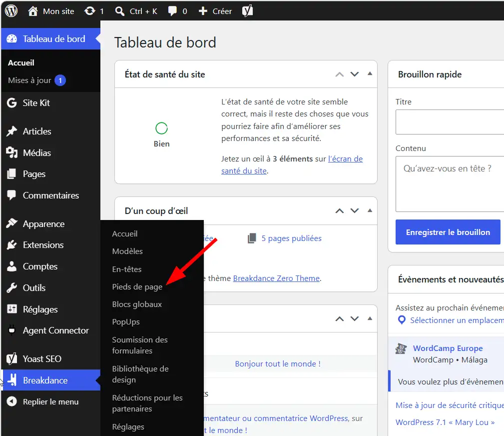Select the Tableau de bord gauge icon

tap(12, 39)
